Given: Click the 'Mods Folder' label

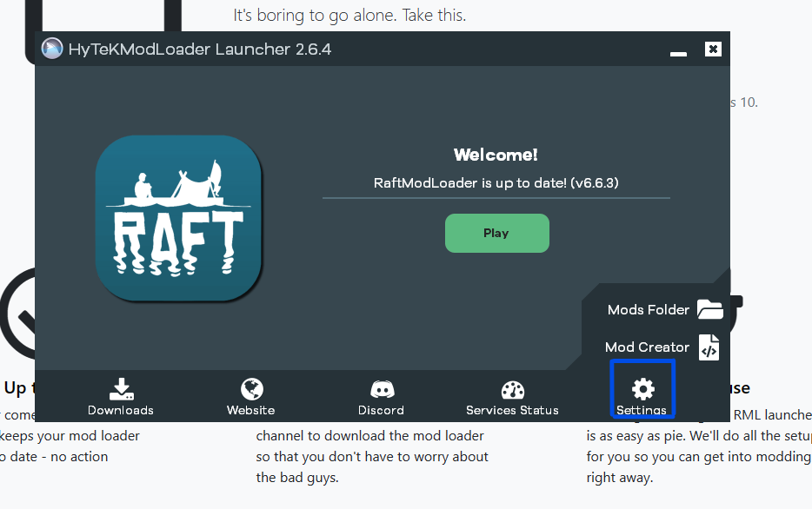Looking at the screenshot, I should coord(649,310).
